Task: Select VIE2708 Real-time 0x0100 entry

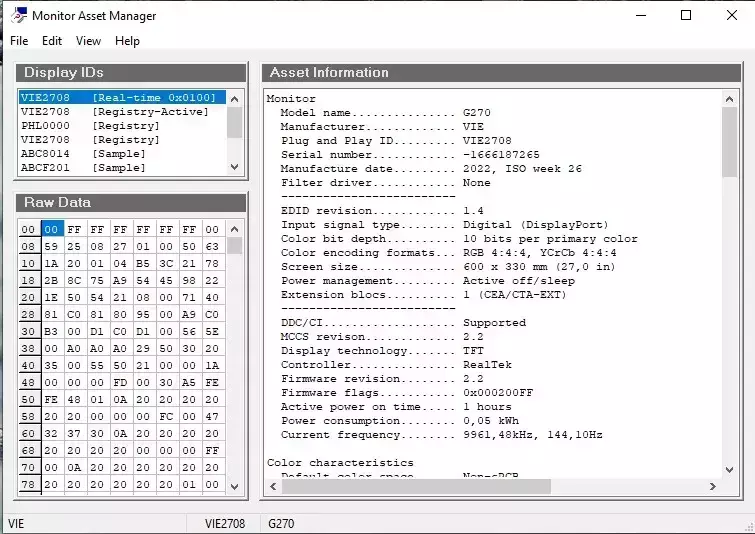Action: click(x=122, y=98)
